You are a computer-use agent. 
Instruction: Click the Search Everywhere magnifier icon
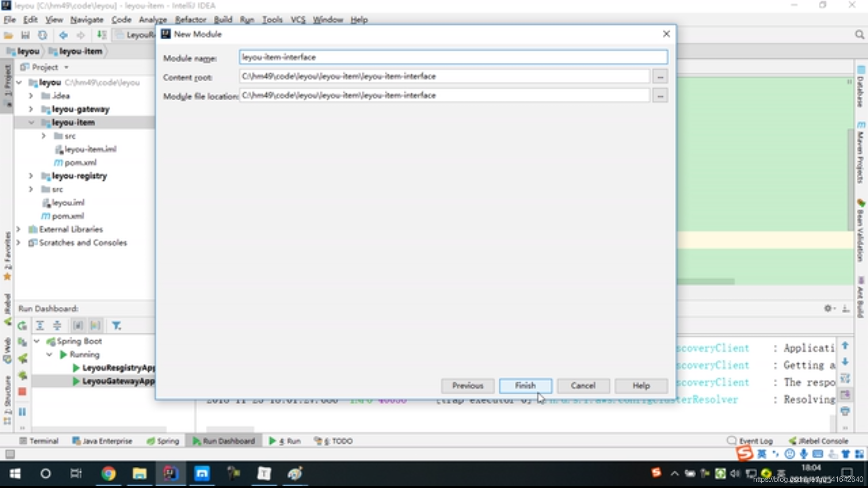point(859,35)
